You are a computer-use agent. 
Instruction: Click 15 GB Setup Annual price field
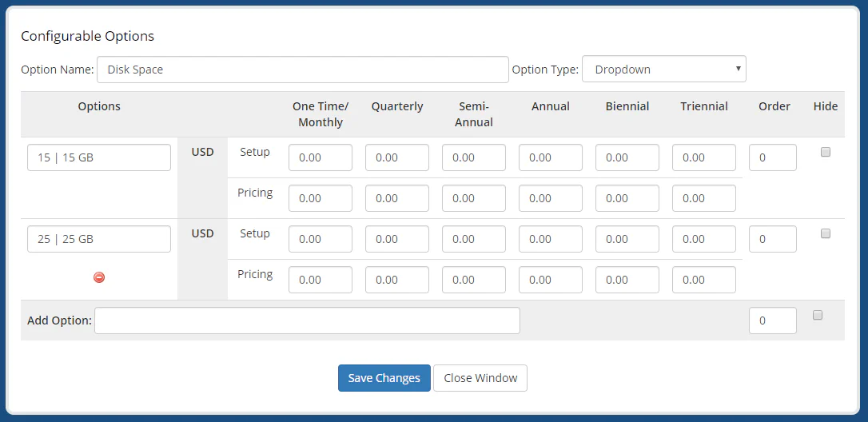click(x=551, y=157)
